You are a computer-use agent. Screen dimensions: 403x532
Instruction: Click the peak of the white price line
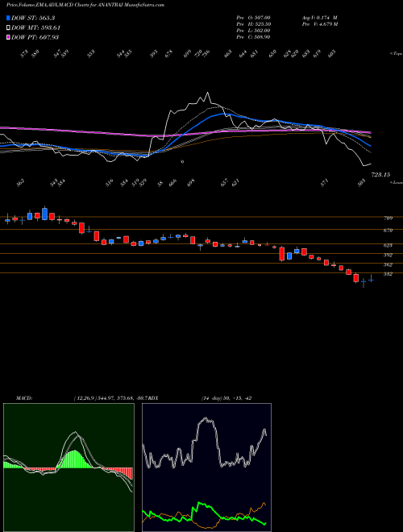(x=208, y=92)
